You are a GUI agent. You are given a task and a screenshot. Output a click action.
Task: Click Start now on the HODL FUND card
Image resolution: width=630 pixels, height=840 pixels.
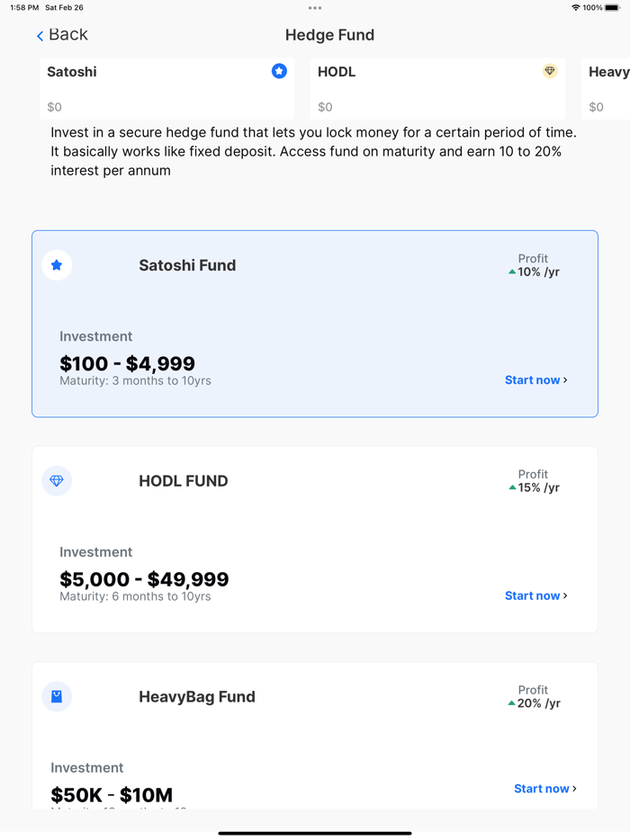pos(531,595)
